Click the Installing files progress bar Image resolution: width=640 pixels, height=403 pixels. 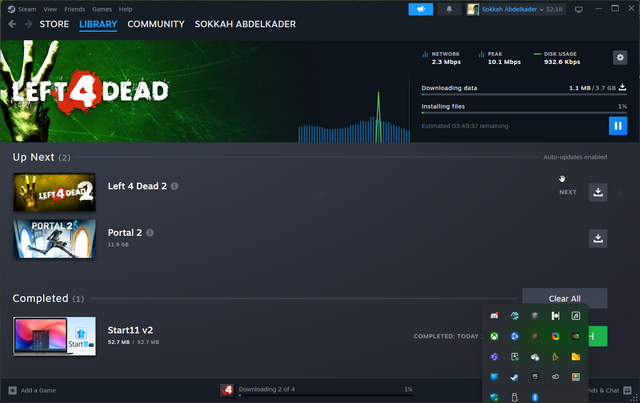[x=524, y=113]
